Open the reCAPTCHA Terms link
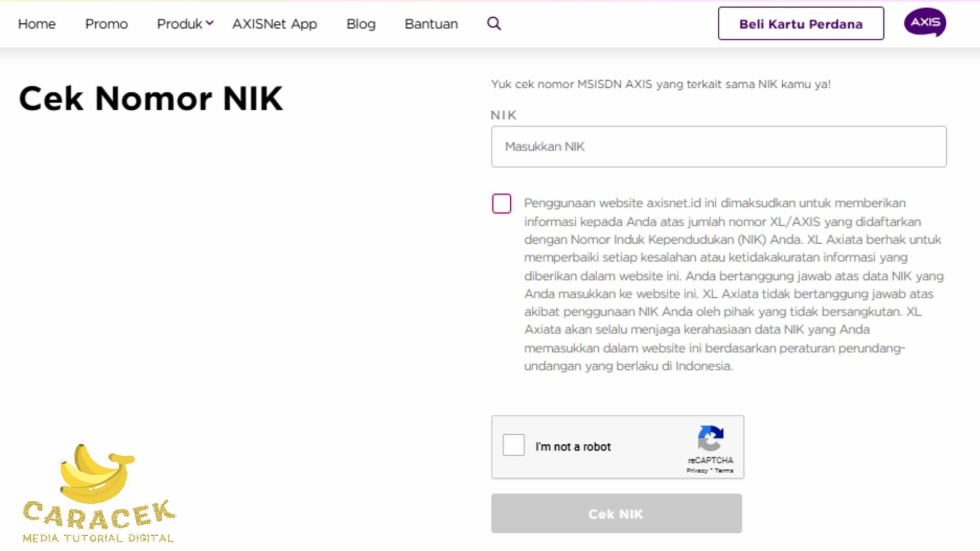This screenshot has width=980, height=551. pos(724,471)
